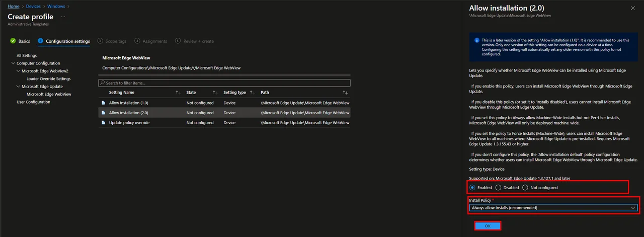The height and width of the screenshot is (237, 644).
Task: Switch to the Review + create step
Action: [x=195, y=41]
